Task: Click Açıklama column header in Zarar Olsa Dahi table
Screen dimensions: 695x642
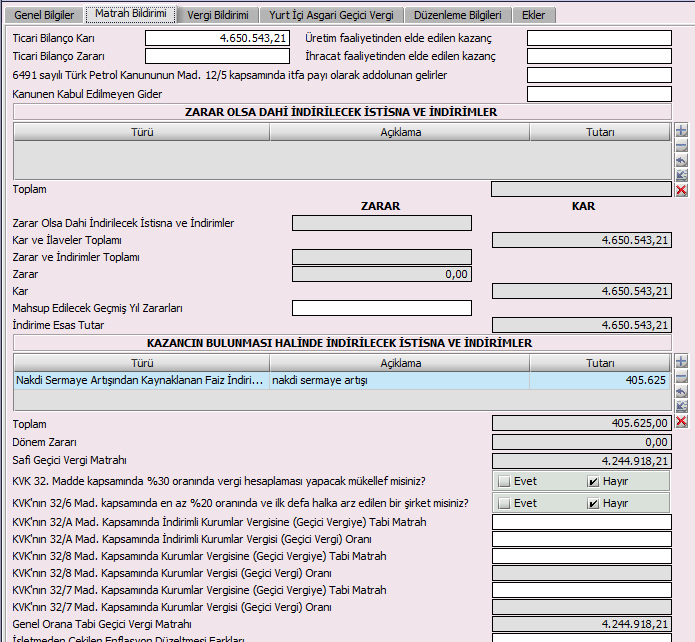Action: (400, 132)
